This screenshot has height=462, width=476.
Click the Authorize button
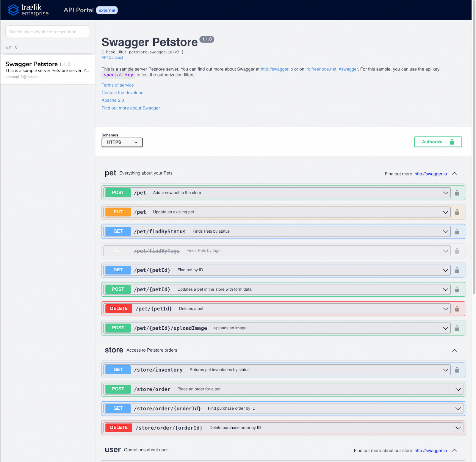(x=438, y=142)
